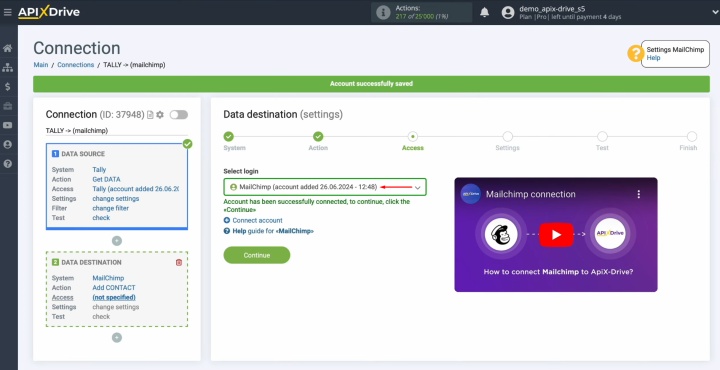This screenshot has height=370, width=720.
Task: Open the hamburger menu icon
Action: (x=7, y=12)
